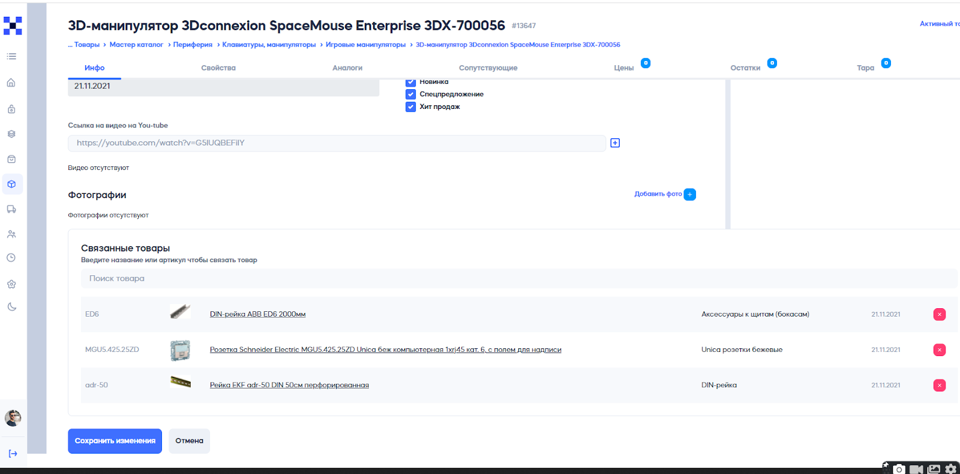Remove DIN-рейка ABB ED6 related product
960x474 pixels.
(939, 314)
